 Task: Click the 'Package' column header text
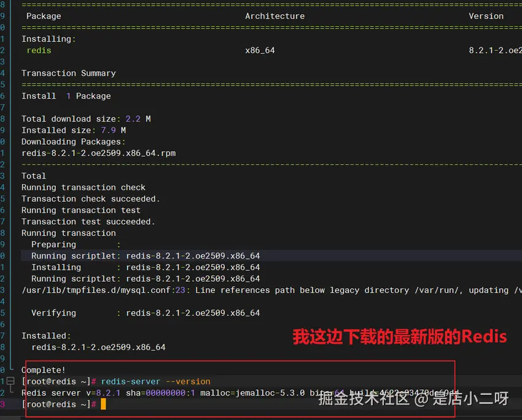point(44,16)
